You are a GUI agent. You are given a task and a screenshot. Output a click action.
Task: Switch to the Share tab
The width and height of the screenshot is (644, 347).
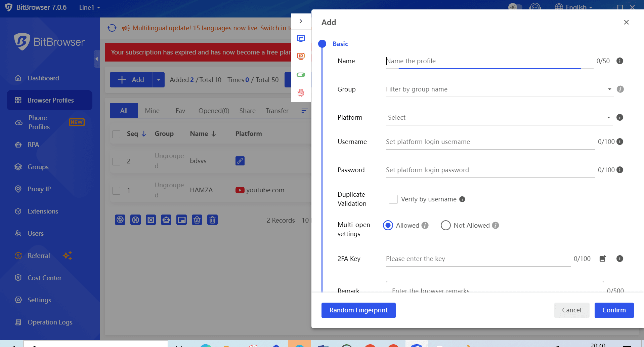[248, 111]
